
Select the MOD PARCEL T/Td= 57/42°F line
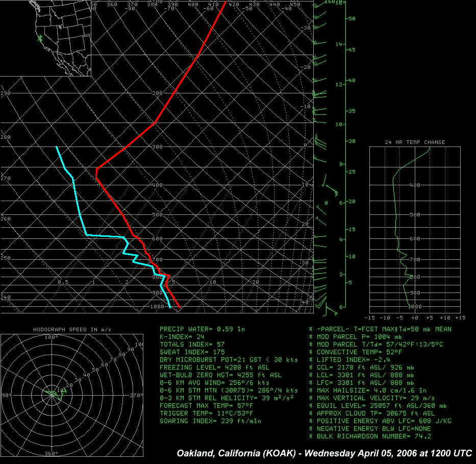pyautogui.click(x=376, y=345)
